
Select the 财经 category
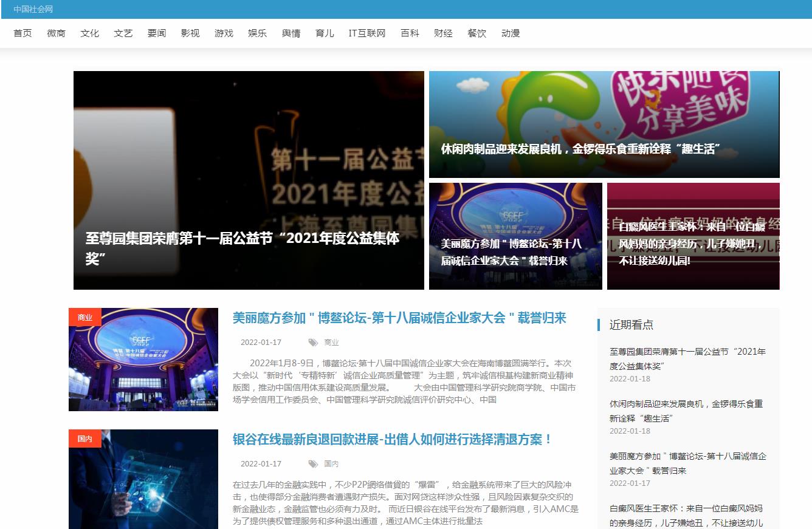(443, 33)
